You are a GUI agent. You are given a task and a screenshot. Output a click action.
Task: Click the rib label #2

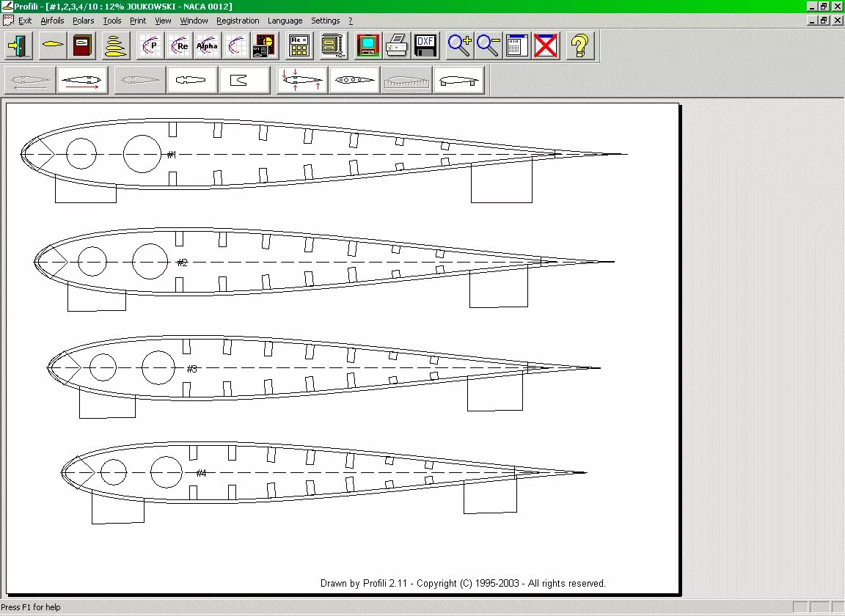pos(182,263)
